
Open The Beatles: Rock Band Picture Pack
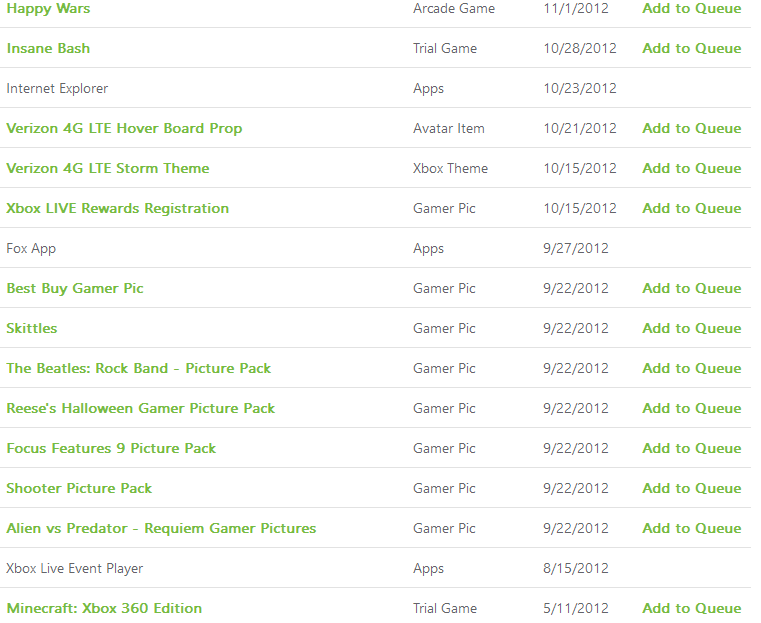[x=138, y=369]
